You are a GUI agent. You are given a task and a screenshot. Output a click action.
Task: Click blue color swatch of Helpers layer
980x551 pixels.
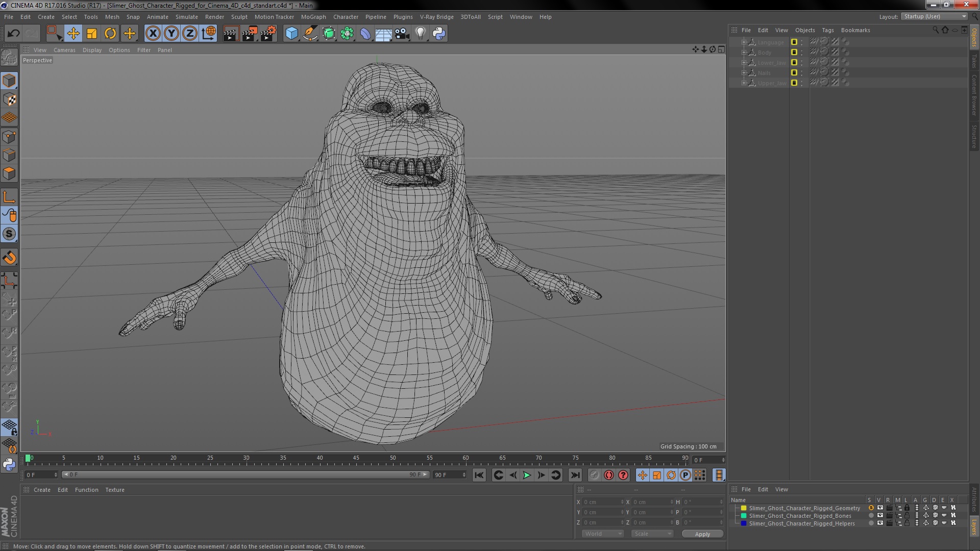(744, 523)
